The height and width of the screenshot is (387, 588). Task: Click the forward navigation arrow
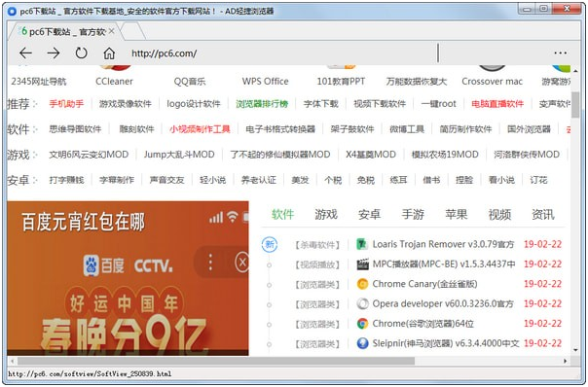click(x=54, y=53)
